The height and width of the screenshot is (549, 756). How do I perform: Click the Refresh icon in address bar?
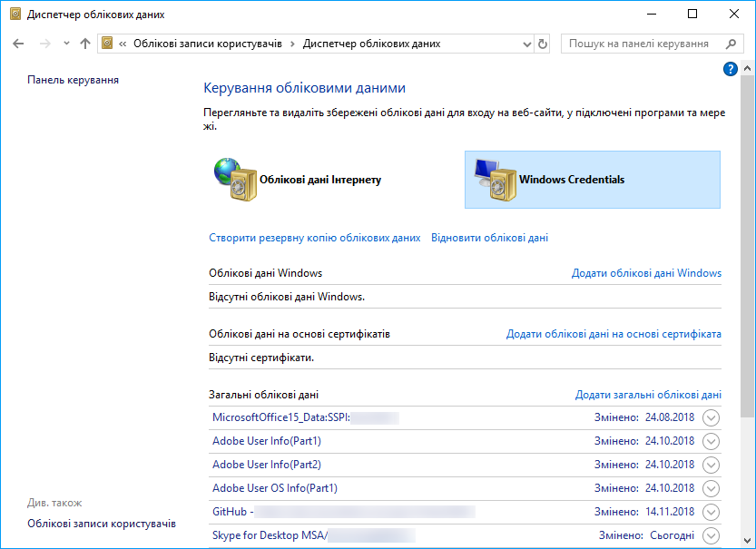[543, 44]
